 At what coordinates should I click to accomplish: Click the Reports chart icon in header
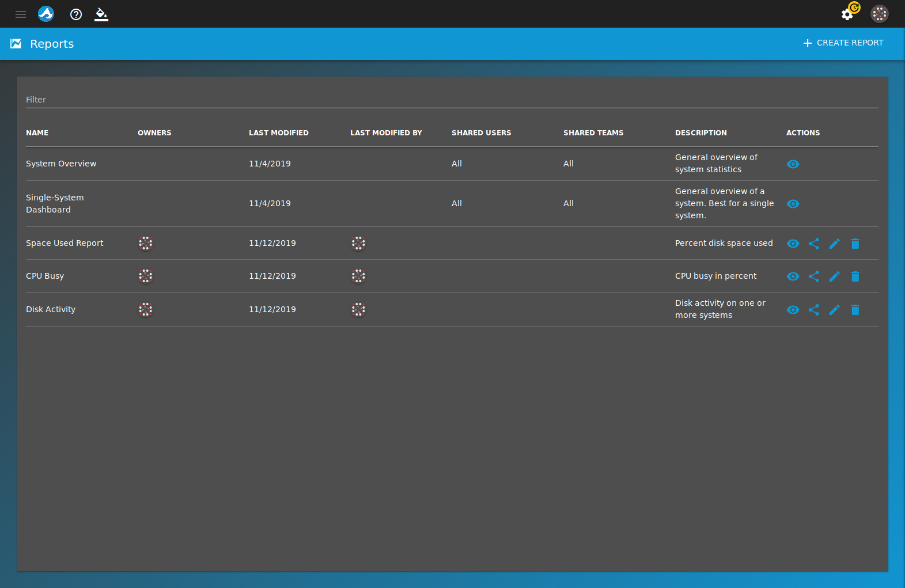(x=16, y=44)
